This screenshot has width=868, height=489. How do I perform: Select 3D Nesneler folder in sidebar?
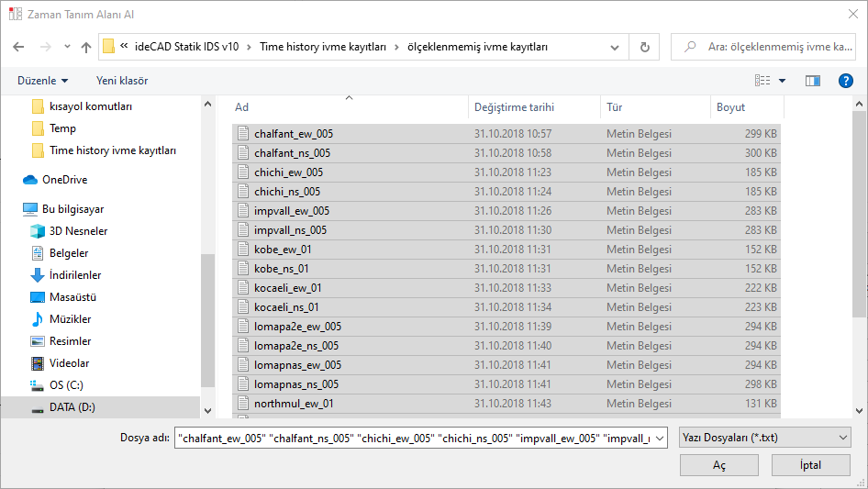coord(78,231)
